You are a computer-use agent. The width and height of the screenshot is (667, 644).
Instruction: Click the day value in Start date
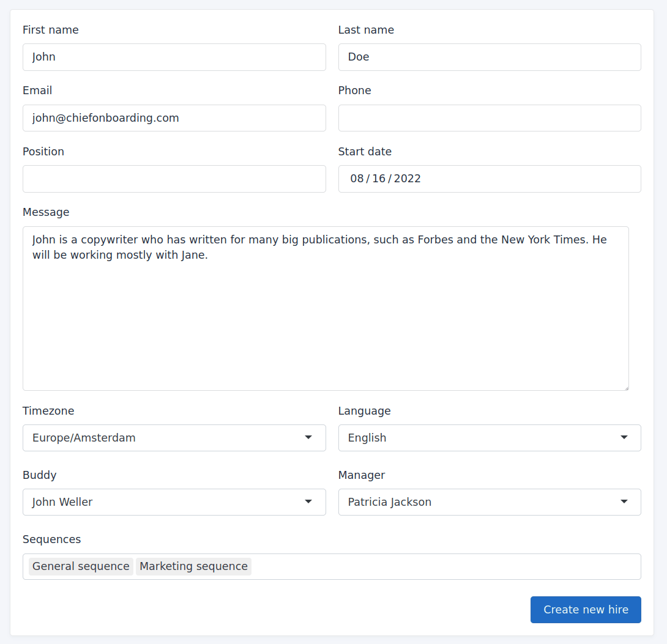[379, 179]
